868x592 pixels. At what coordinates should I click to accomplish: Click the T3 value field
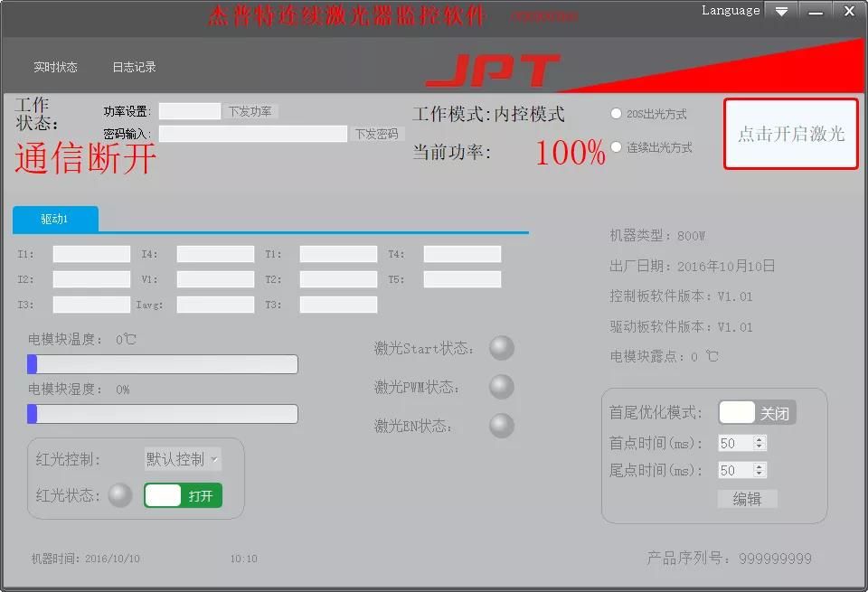click(339, 305)
